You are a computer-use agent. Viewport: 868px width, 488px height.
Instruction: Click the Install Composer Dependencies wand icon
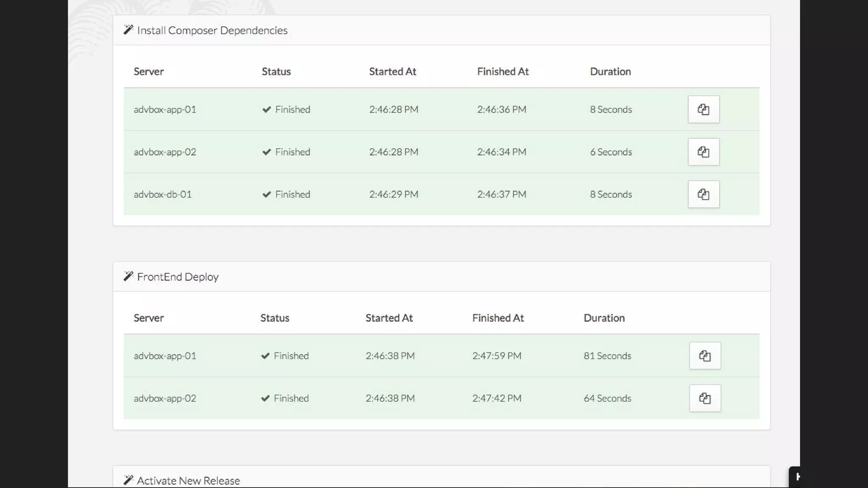[128, 30]
